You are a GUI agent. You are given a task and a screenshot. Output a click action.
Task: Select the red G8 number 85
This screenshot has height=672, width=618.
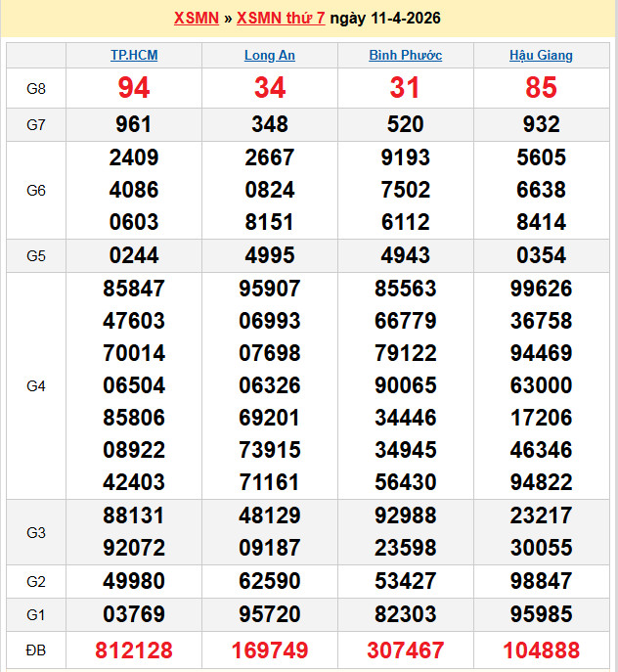point(541,89)
